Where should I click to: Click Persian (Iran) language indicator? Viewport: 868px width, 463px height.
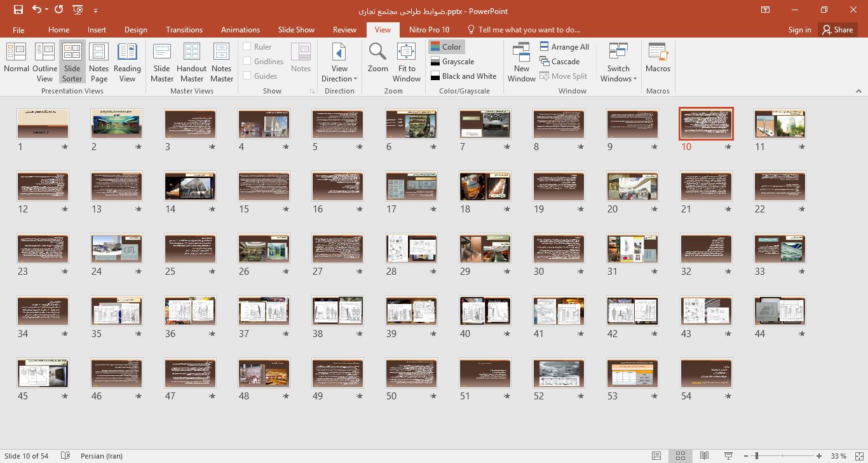[x=102, y=455]
